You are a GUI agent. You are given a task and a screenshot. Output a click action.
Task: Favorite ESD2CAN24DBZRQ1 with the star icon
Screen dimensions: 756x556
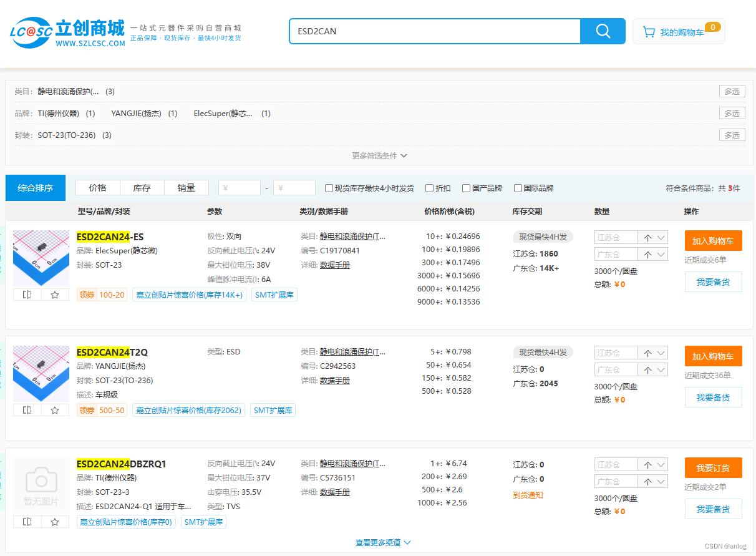(x=55, y=522)
